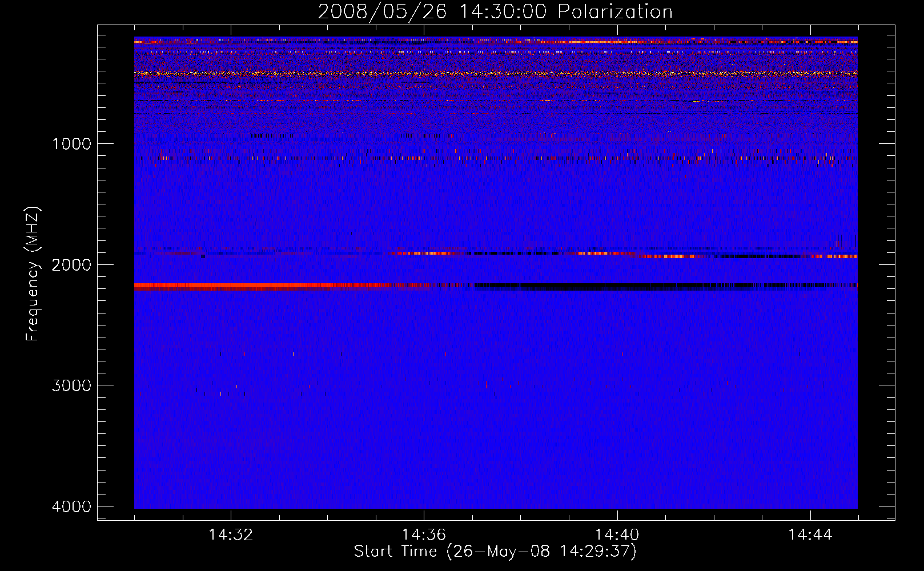The width and height of the screenshot is (924, 571).
Task: Click the plot title '2008/05/26 14:30:00 Polarization'
Action: pos(495,11)
